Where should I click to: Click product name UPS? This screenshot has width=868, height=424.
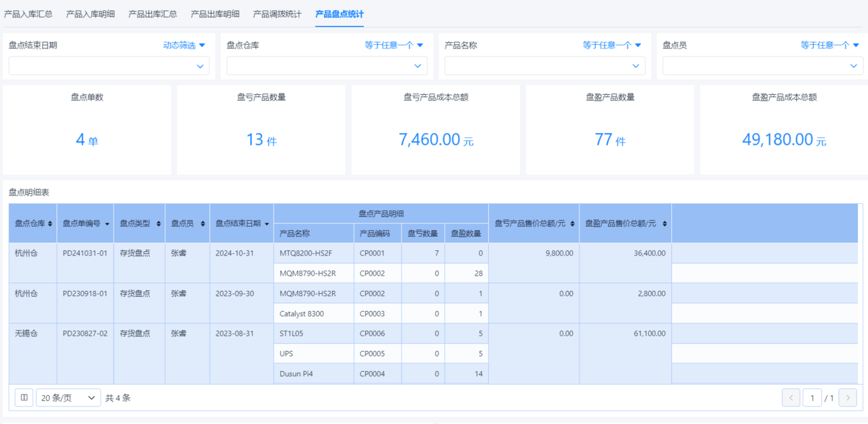[x=286, y=354]
